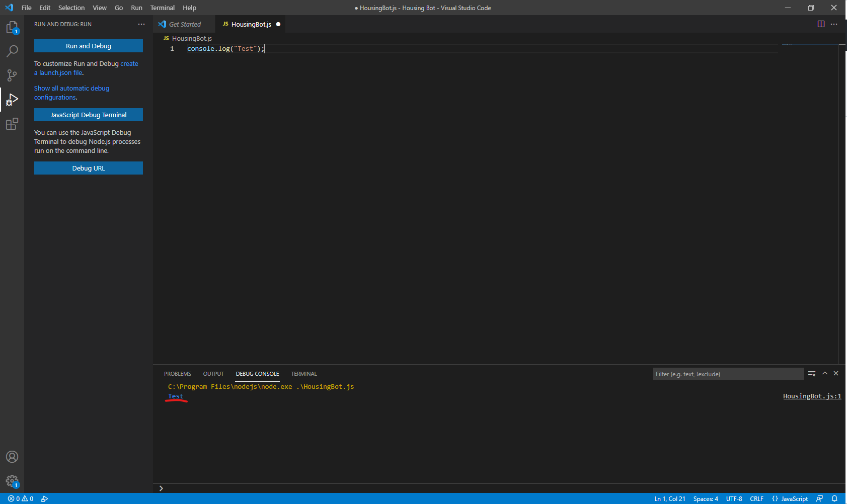The height and width of the screenshot is (504, 847).
Task: Collapse the Debug Console panel with chevron
Action: pos(824,373)
